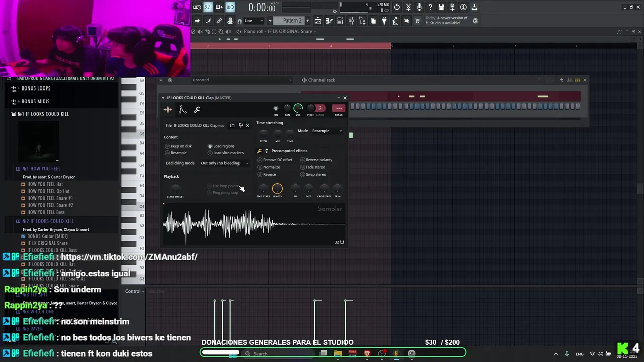Toggle the countdown 3-2-1 icon
Viewport: 644px width, 362px height.
[x=208, y=7]
